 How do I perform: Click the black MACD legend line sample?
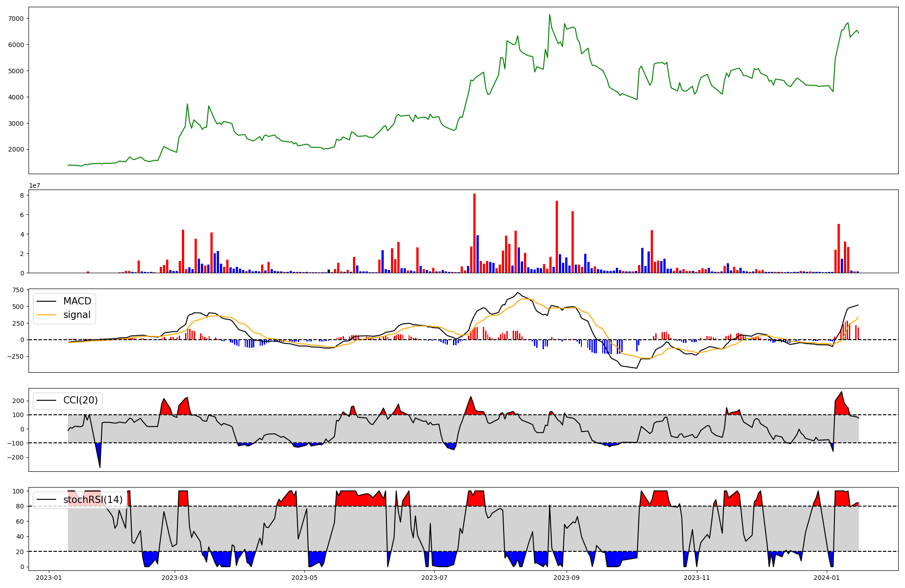point(46,301)
